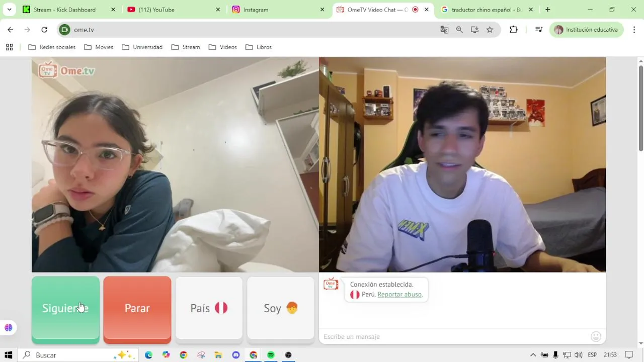Viewport: 644px width, 362px height.
Task: Click the camera permission icon in address bar
Action: click(64, 30)
